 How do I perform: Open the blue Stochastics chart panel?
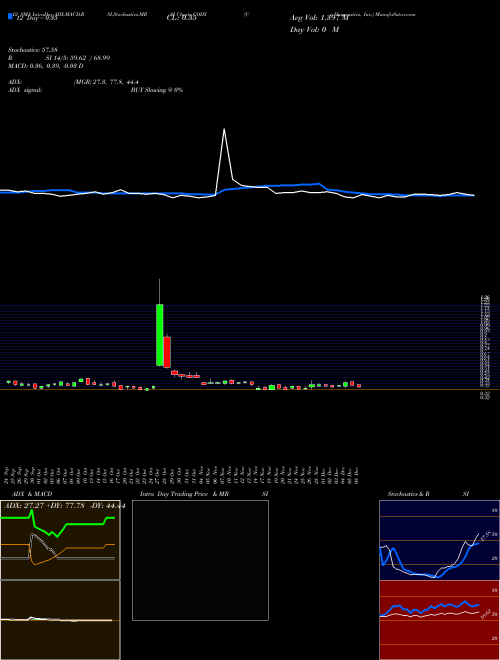click(439, 540)
